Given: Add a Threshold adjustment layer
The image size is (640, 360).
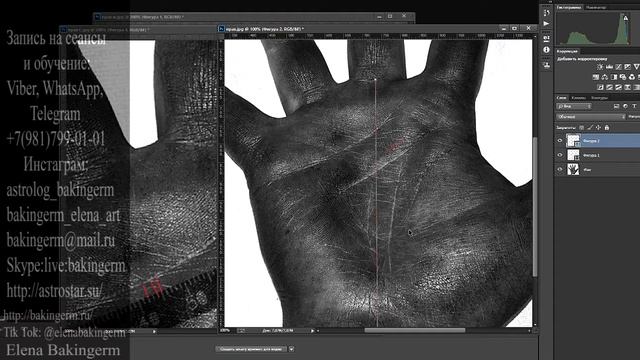Looking at the screenshot, I should pos(618,87).
